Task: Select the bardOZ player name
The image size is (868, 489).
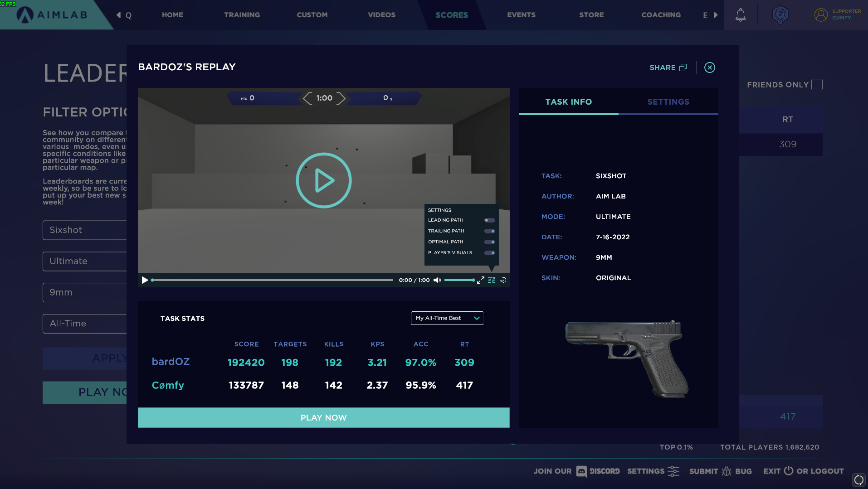Action: (x=171, y=362)
